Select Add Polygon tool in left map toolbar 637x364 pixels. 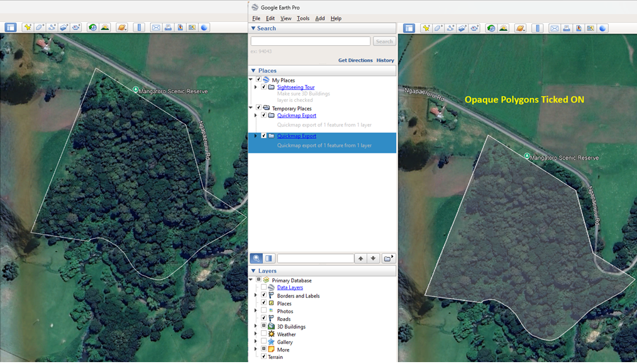click(x=40, y=28)
